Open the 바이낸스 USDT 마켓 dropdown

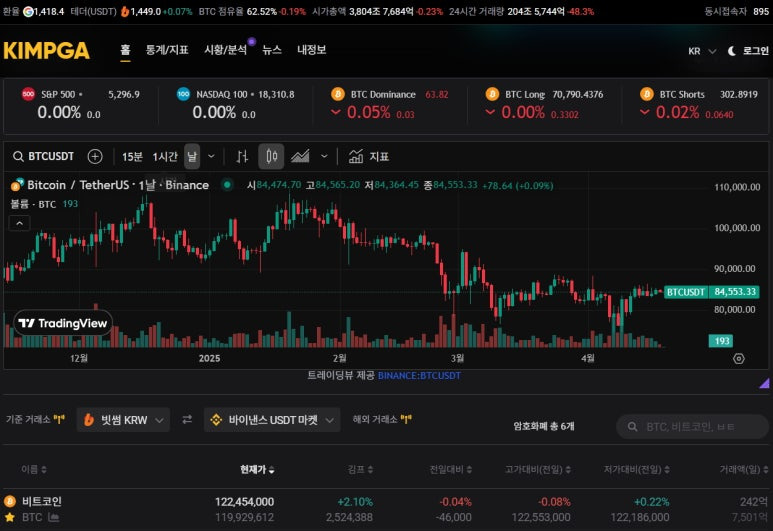tap(272, 420)
